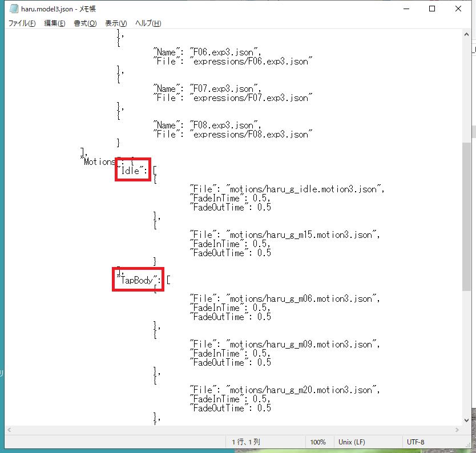The width and height of the screenshot is (476, 453).
Task: Click the "F06.exp3.json" Name value
Action: tap(224, 52)
